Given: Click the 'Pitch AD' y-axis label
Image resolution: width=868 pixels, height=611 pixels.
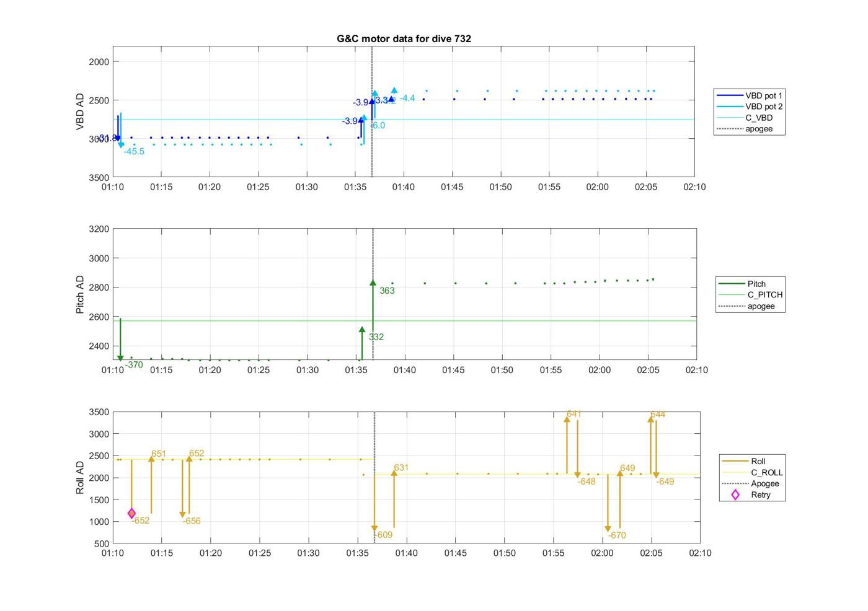Looking at the screenshot, I should tap(80, 294).
